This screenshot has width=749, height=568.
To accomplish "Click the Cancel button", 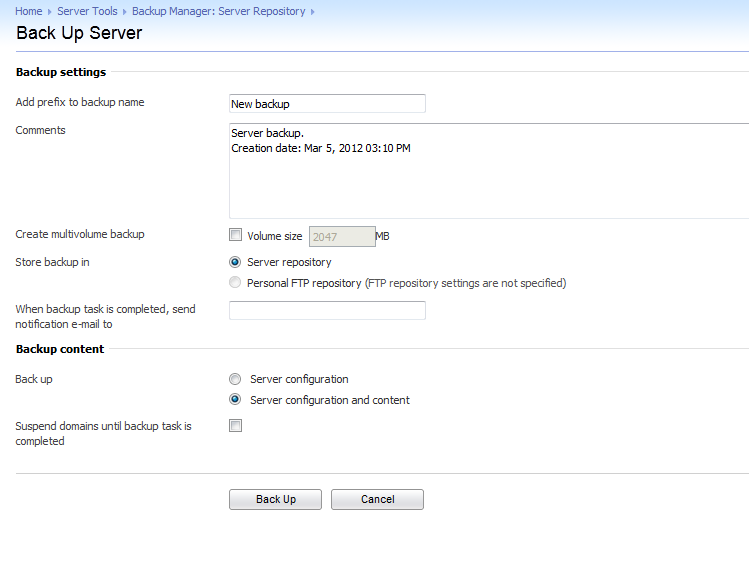I will pos(377,499).
